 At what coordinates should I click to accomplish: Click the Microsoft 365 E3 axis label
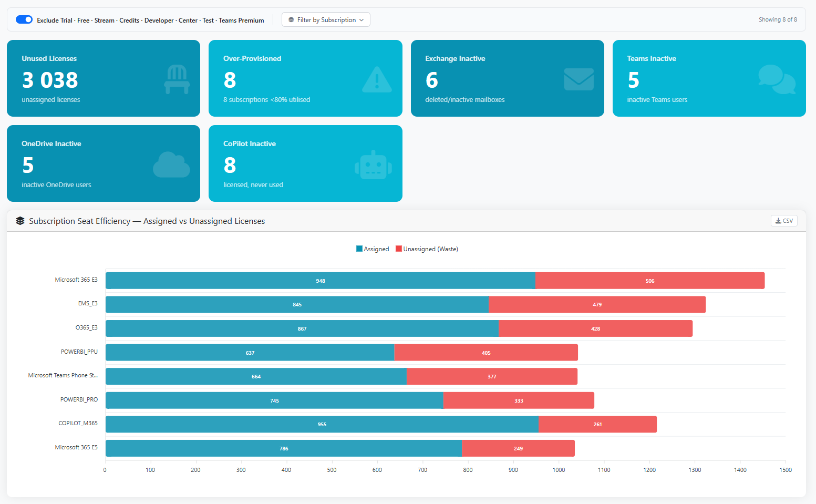(x=76, y=280)
